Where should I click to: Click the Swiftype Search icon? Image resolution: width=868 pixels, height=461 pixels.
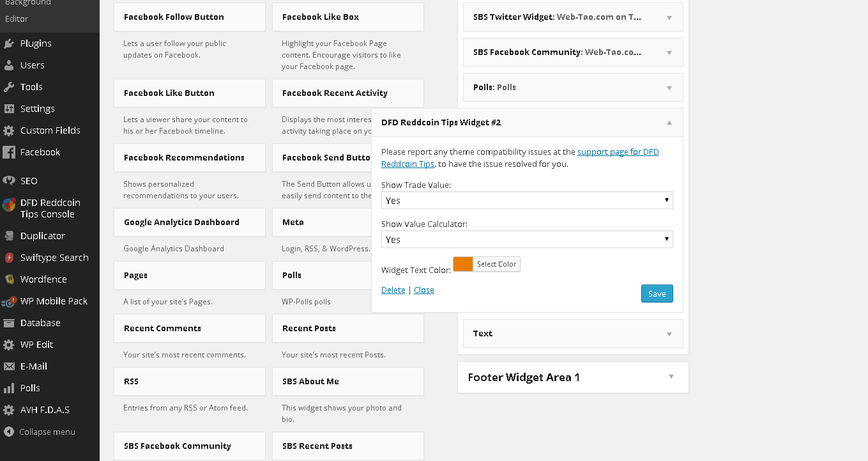pos(9,258)
